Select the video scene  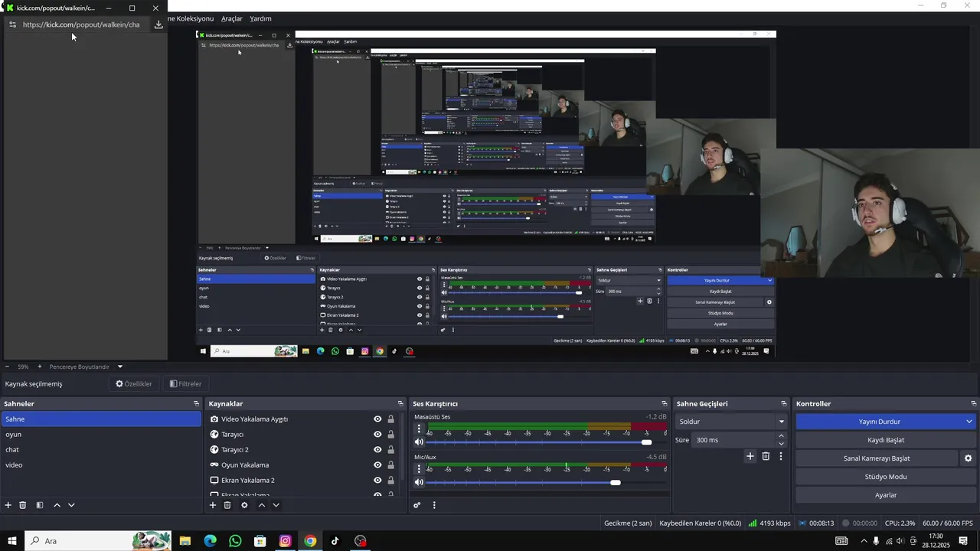click(x=101, y=465)
